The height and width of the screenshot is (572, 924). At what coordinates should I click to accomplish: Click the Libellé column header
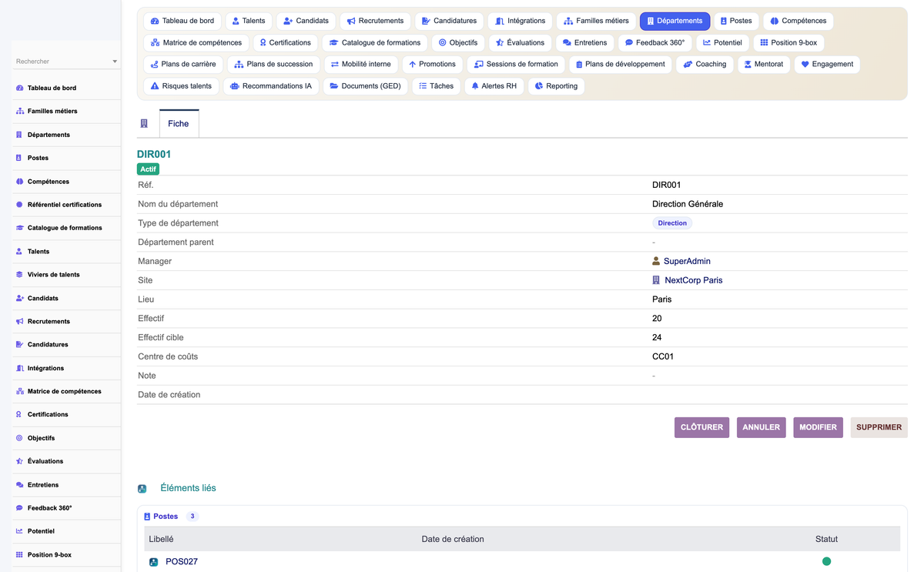click(x=161, y=539)
